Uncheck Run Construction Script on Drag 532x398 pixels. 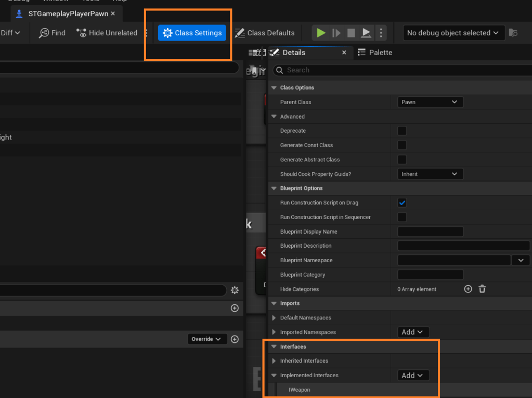[402, 203]
